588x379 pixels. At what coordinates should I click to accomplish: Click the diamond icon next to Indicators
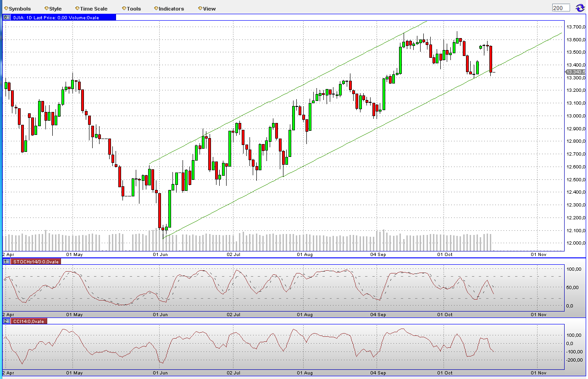(155, 8)
